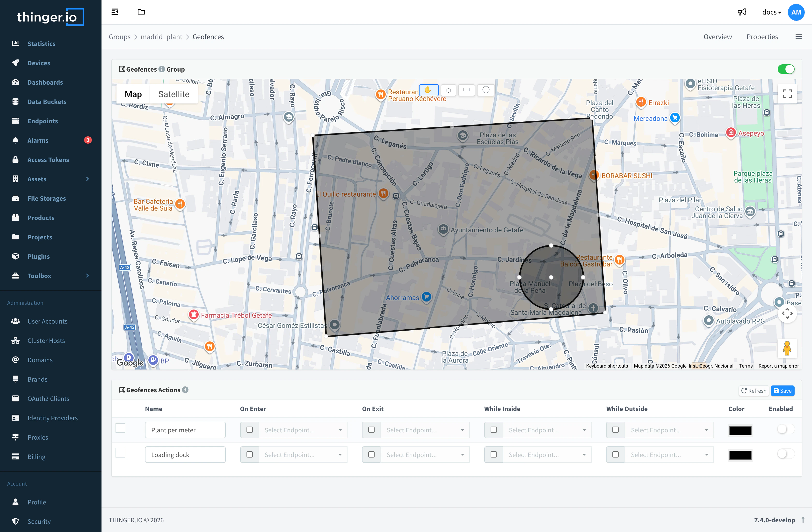812x532 pixels.
Task: Open map Keyboard shortcuts link
Action: click(x=607, y=366)
